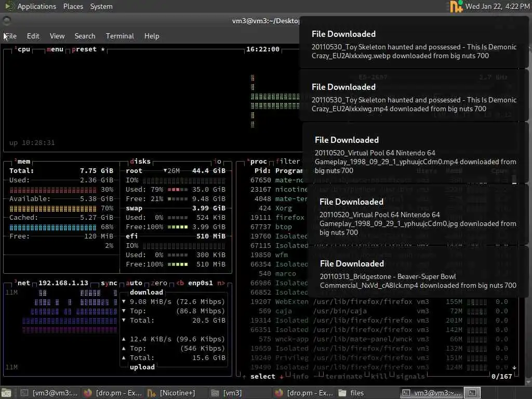The width and height of the screenshot is (532, 399).
Task: Click the memory Available 70% bar
Action: (x=53, y=208)
